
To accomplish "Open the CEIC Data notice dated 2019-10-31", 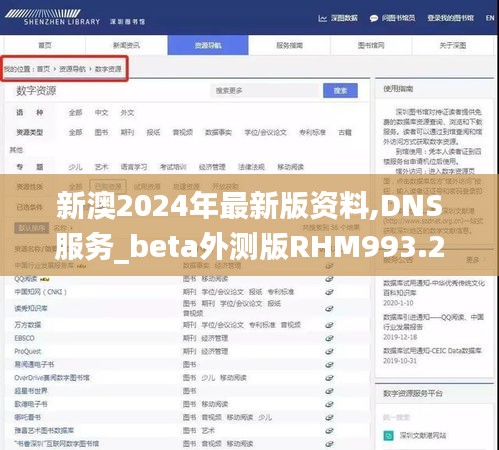I will pyautogui.click(x=432, y=351).
